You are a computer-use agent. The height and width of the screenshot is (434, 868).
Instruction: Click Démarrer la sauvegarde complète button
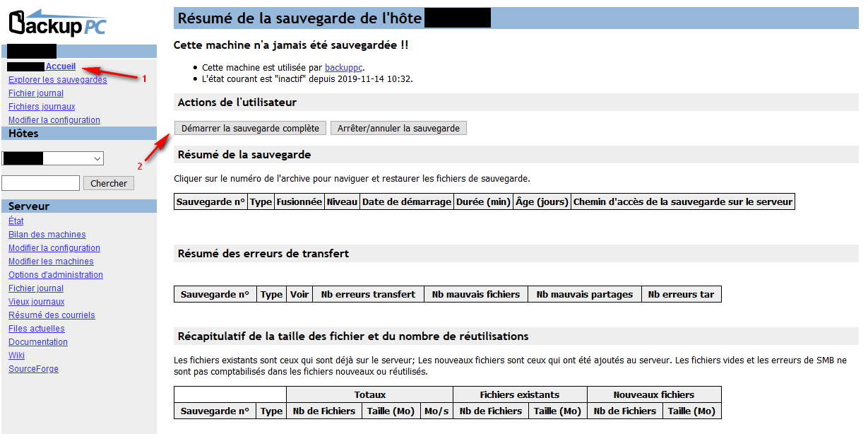(251, 128)
